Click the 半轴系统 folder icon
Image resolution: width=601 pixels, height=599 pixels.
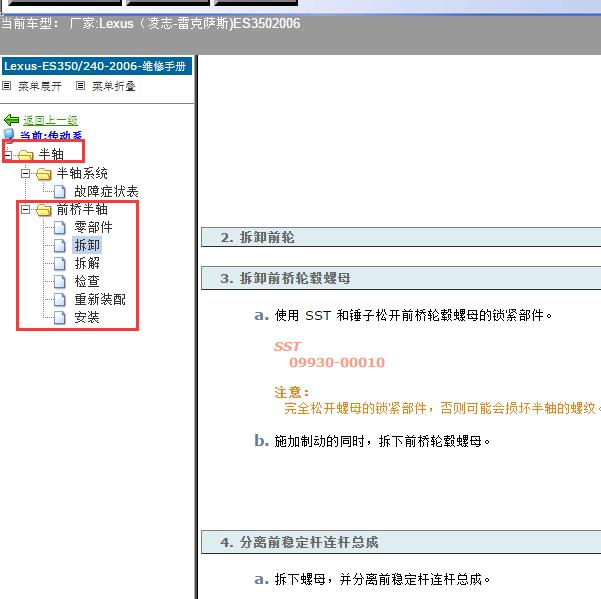[44, 174]
